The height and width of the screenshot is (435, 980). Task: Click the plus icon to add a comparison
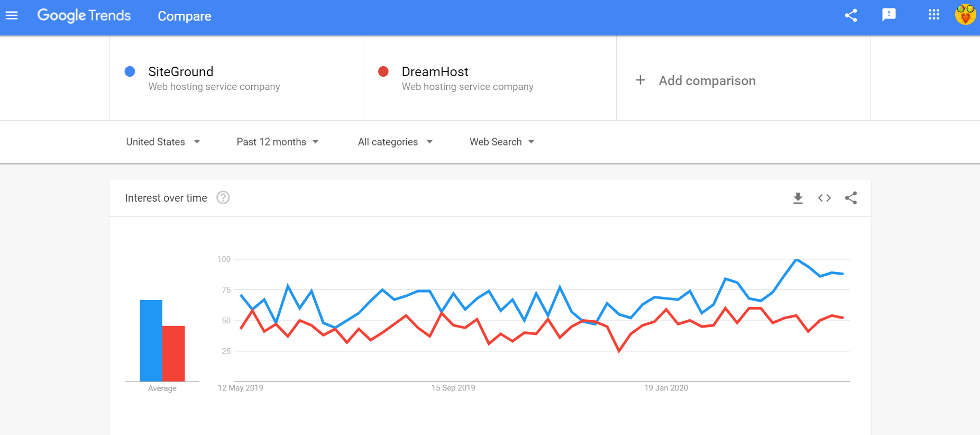pyautogui.click(x=640, y=80)
